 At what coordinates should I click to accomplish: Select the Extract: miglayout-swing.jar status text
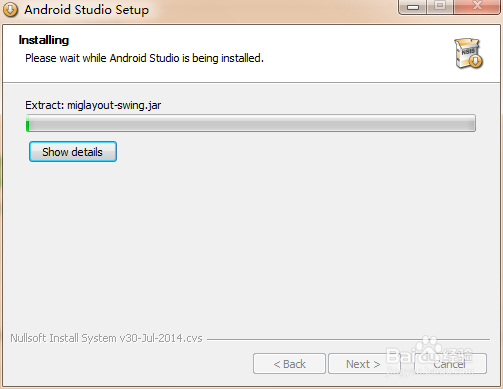click(93, 105)
